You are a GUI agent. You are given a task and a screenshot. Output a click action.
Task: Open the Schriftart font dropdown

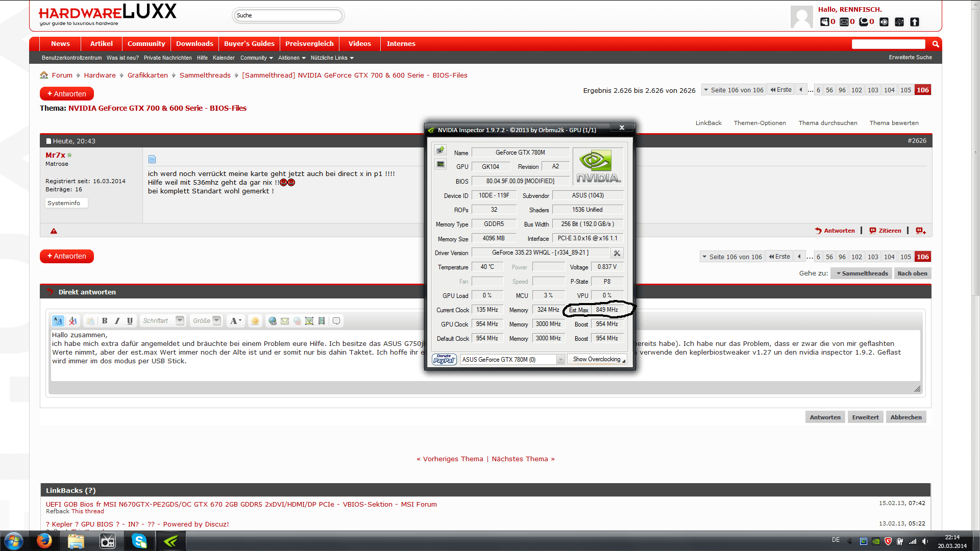(x=180, y=320)
